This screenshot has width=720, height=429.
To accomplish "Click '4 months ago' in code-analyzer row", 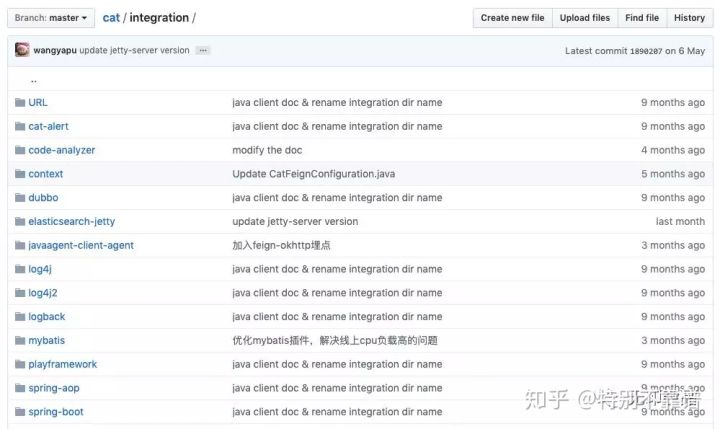I will pos(673,150).
